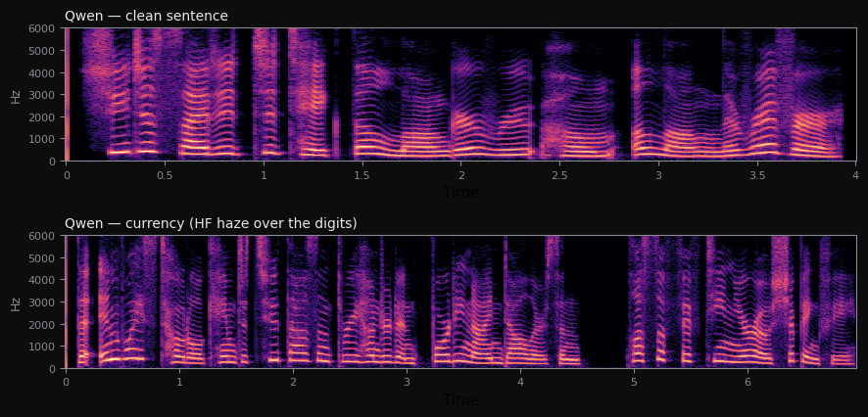Select the Hz axis label of the clean sentence plot
This screenshot has height=417, width=868.
click(16, 95)
